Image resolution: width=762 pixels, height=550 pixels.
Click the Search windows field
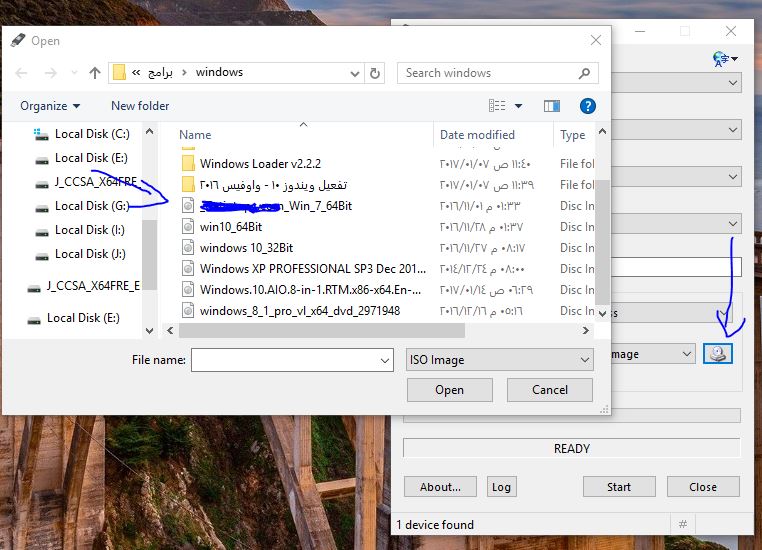coord(498,73)
